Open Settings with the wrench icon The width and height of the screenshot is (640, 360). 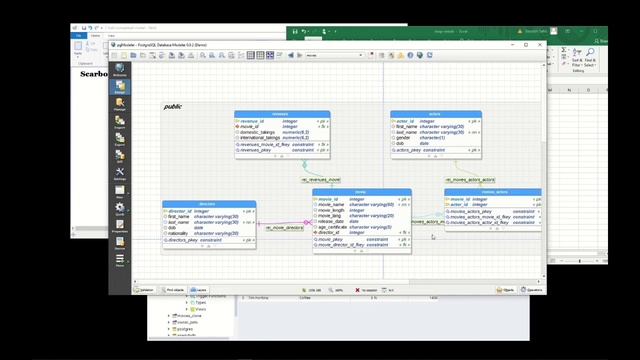[x=120, y=173]
